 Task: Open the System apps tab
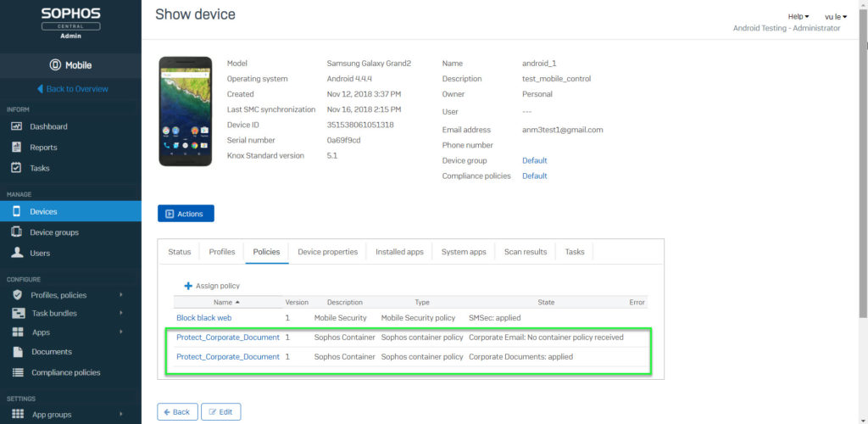[464, 252]
